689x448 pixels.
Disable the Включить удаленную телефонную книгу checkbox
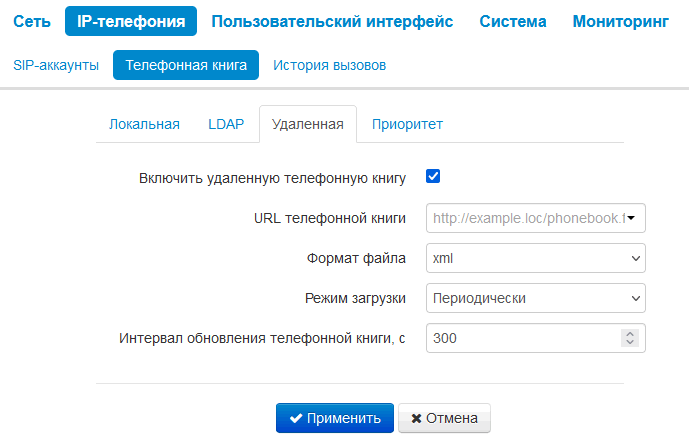pos(434,177)
